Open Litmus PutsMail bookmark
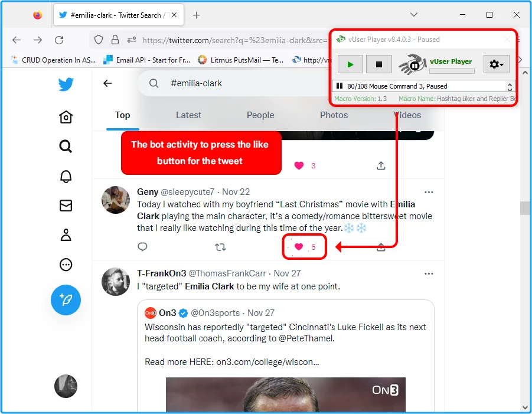 (240, 60)
